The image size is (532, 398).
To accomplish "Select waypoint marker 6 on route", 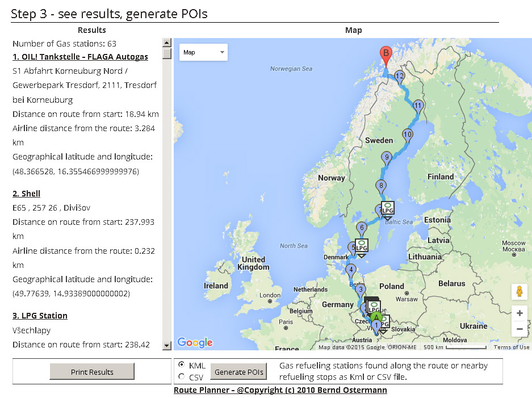I will [x=362, y=229].
